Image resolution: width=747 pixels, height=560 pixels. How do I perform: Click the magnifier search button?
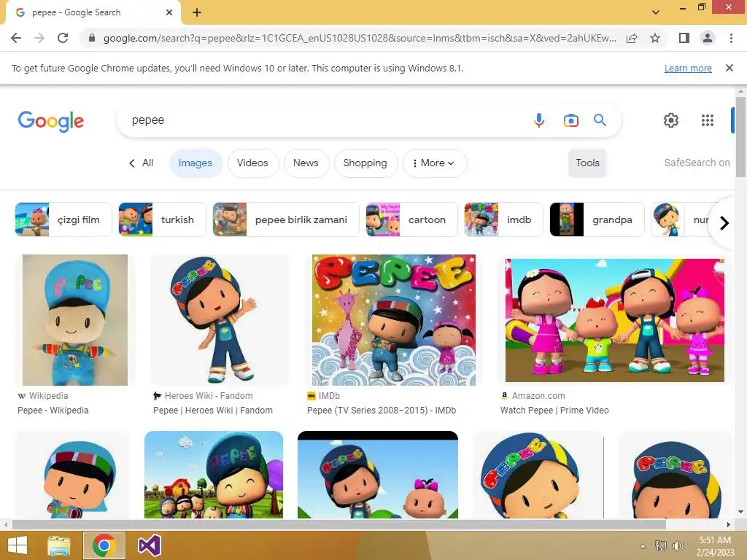click(x=600, y=120)
